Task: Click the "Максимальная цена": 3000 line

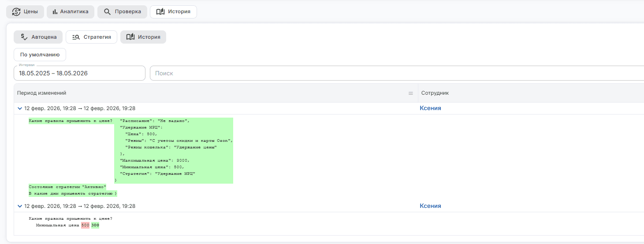Action: tap(154, 161)
